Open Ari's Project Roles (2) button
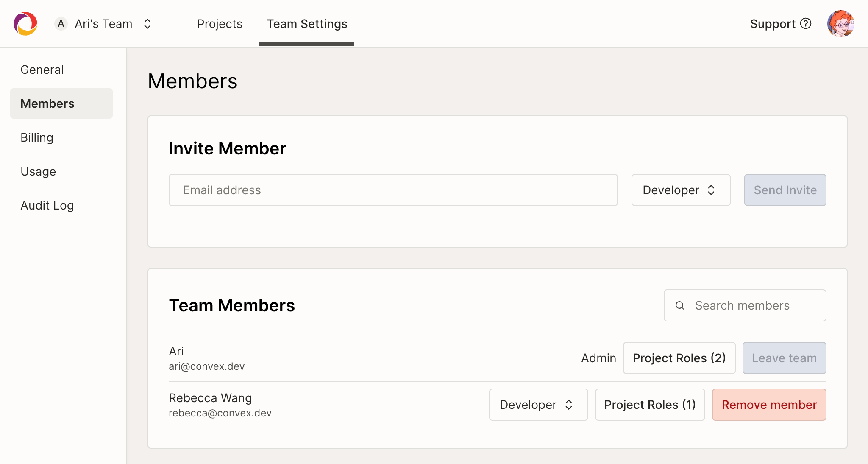868x464 pixels. [x=679, y=358]
